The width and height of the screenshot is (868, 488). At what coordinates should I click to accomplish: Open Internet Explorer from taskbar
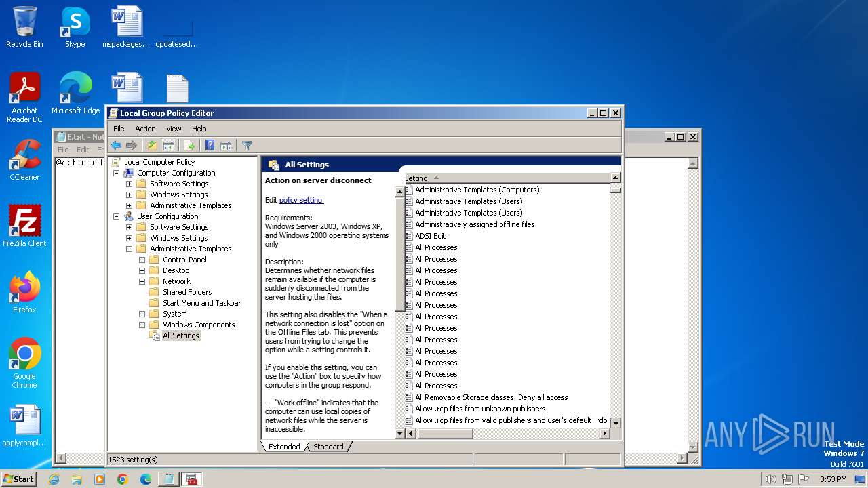[54, 479]
